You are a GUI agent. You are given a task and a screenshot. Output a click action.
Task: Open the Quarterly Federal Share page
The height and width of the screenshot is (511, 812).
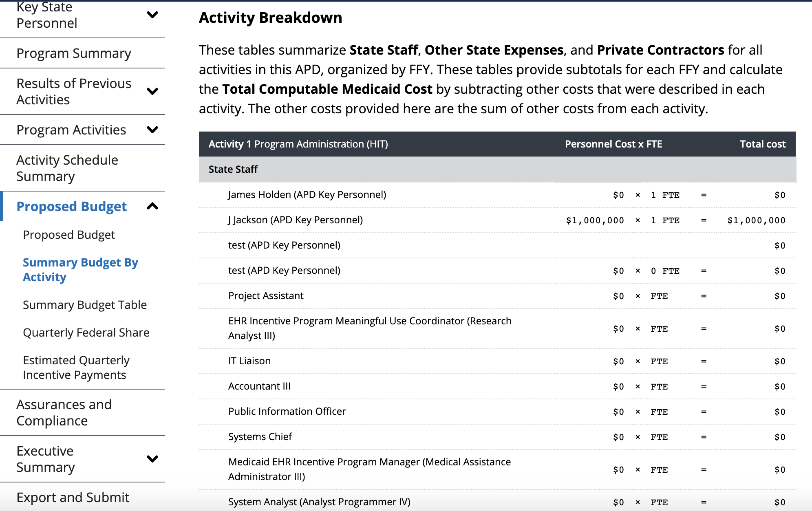tap(86, 332)
